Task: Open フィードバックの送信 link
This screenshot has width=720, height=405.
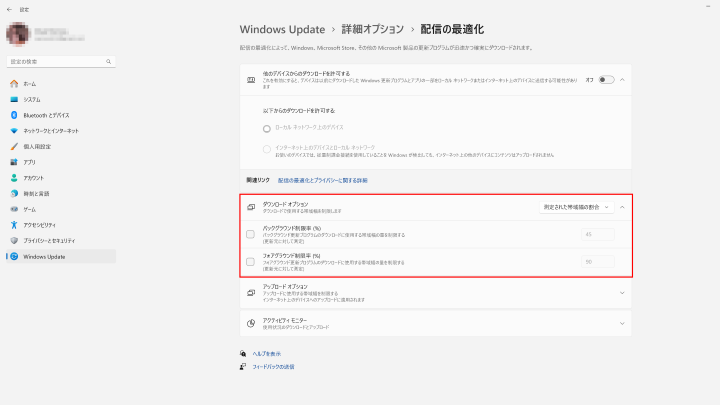Action: coord(273,366)
